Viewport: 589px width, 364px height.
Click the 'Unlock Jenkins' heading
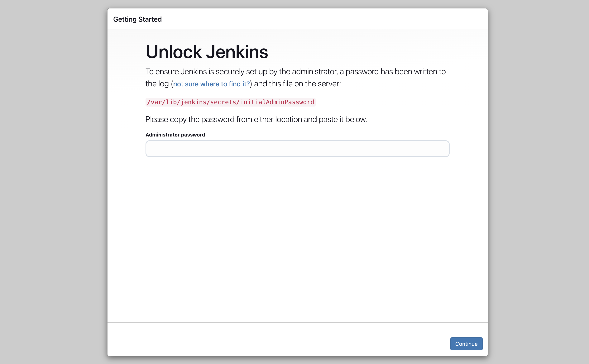[x=207, y=52]
